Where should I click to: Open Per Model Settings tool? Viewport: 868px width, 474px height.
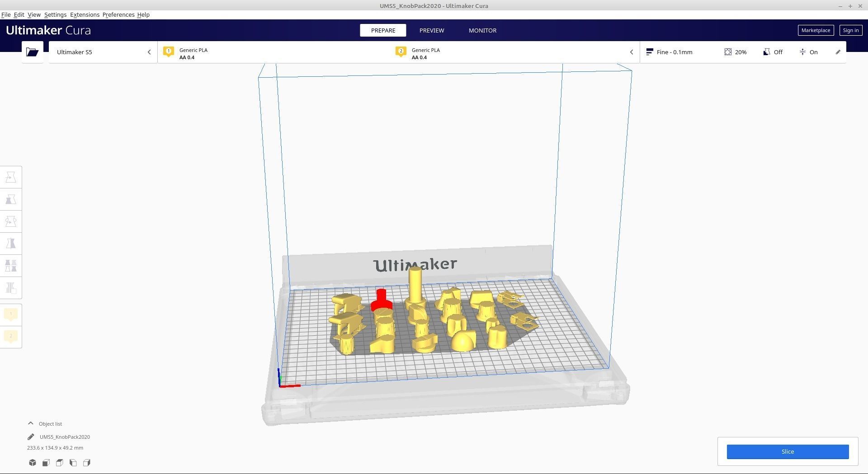click(x=11, y=266)
